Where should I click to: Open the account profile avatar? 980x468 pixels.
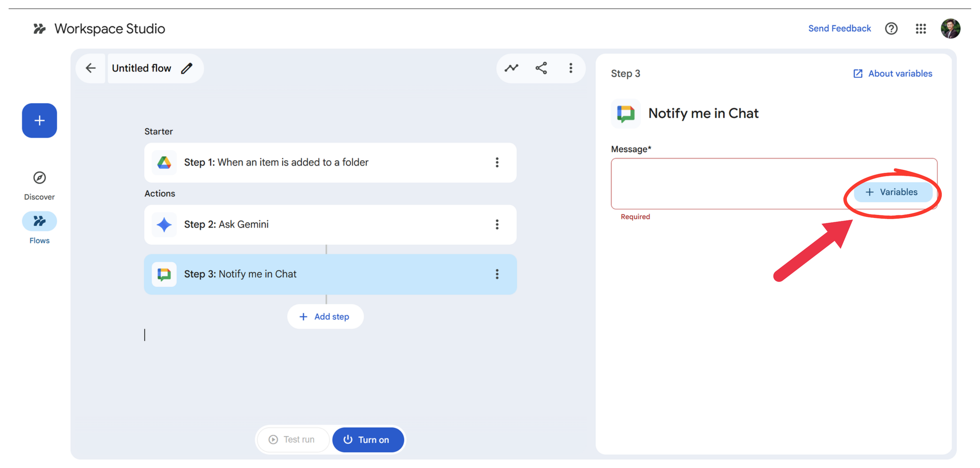coord(951,28)
